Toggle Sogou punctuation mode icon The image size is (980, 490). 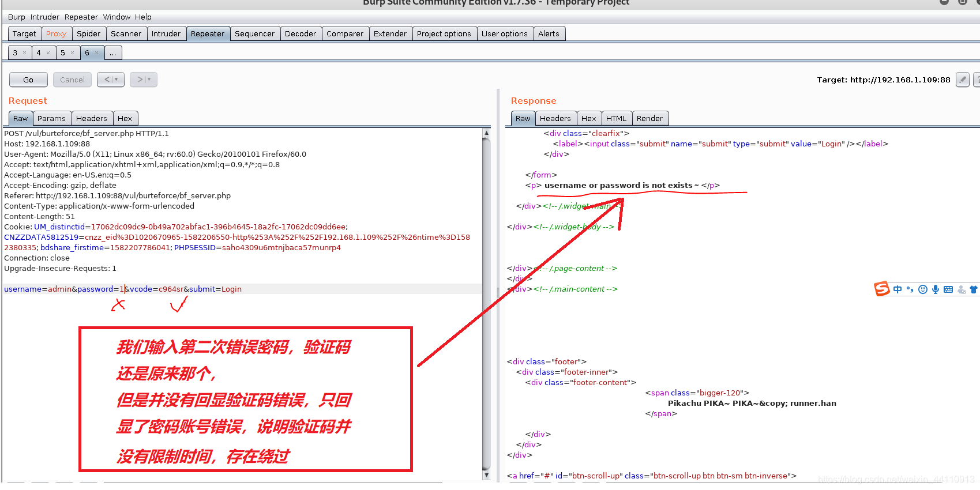(910, 289)
